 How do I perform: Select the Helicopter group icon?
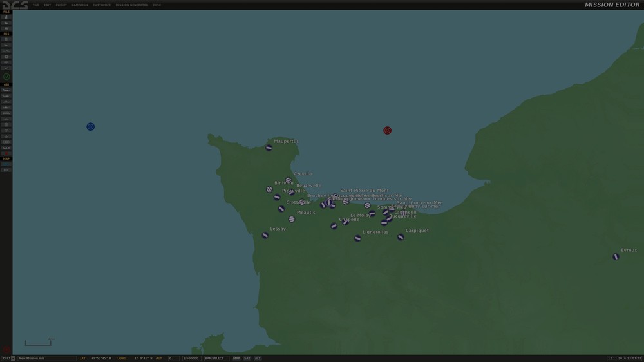[x=6, y=96]
